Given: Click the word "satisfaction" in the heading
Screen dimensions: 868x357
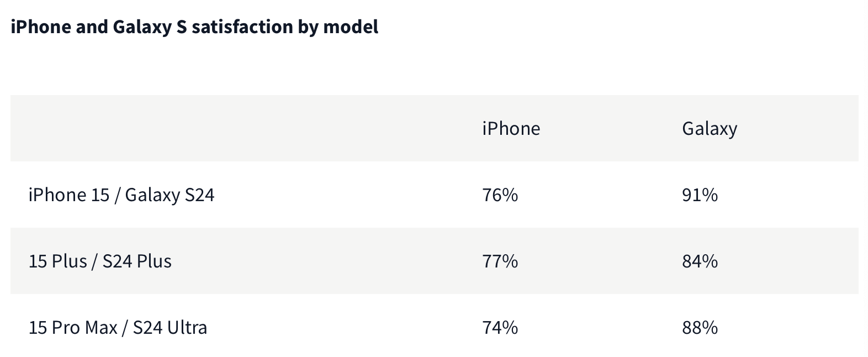Looking at the screenshot, I should [x=242, y=27].
